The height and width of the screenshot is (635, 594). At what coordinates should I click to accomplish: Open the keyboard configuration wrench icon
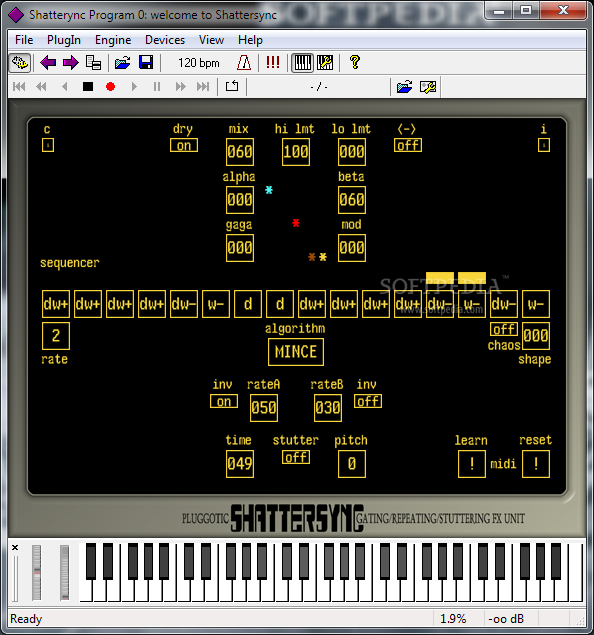325,63
